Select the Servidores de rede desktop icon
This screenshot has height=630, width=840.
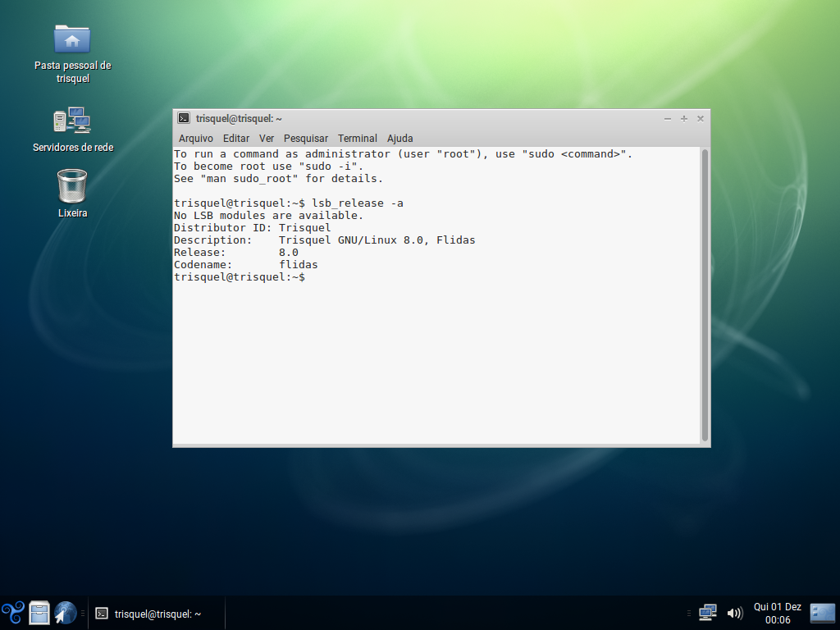pyautogui.click(x=72, y=120)
